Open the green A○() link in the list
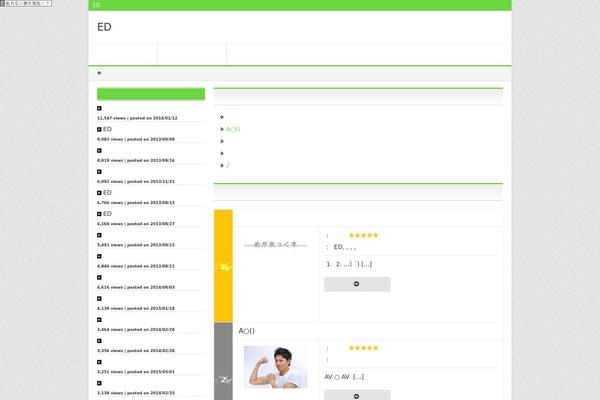This screenshot has height=400, width=600. click(x=233, y=129)
